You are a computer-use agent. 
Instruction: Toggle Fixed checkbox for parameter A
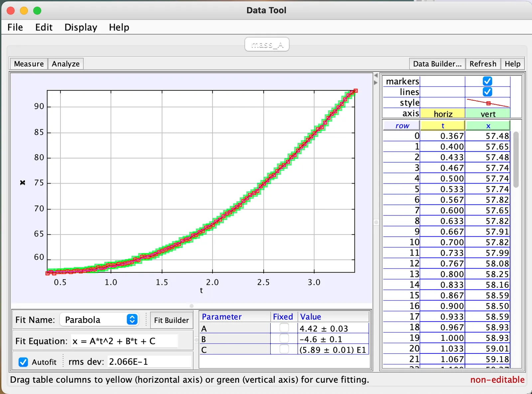tap(284, 328)
